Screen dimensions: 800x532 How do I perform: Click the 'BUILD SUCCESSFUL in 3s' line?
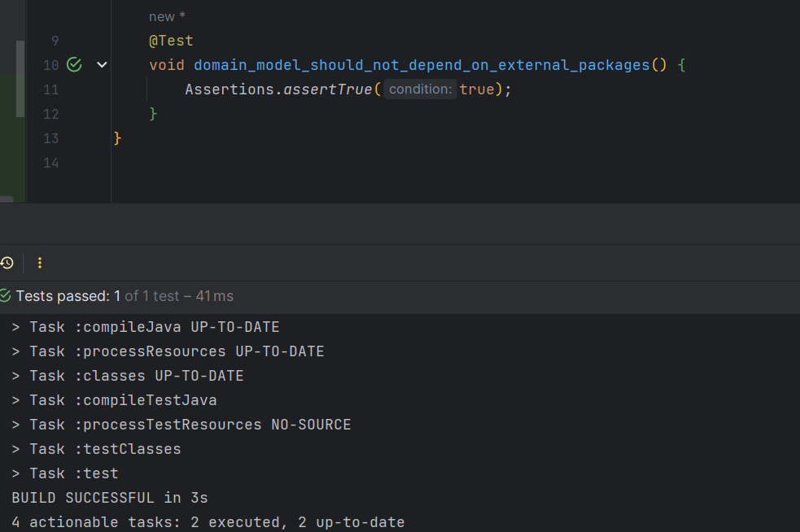(110, 498)
